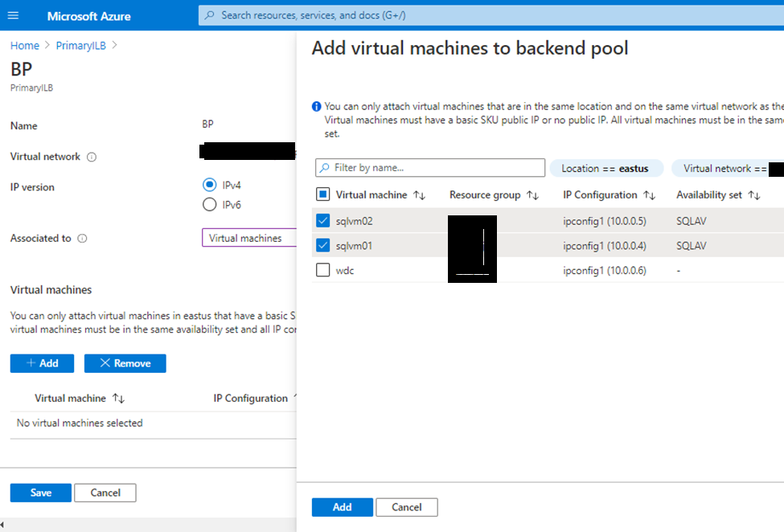Select the IPv4 radio button
The width and height of the screenshot is (784, 532).
(210, 185)
